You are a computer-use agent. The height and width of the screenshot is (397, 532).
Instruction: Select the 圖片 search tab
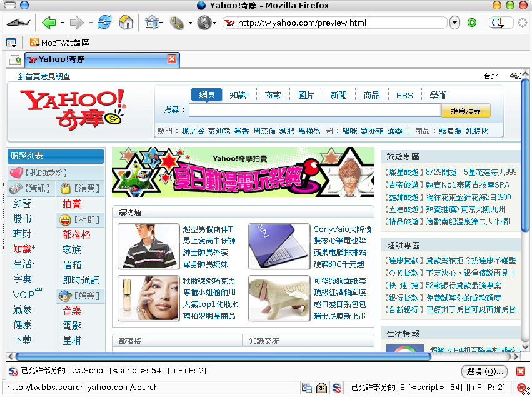click(306, 96)
